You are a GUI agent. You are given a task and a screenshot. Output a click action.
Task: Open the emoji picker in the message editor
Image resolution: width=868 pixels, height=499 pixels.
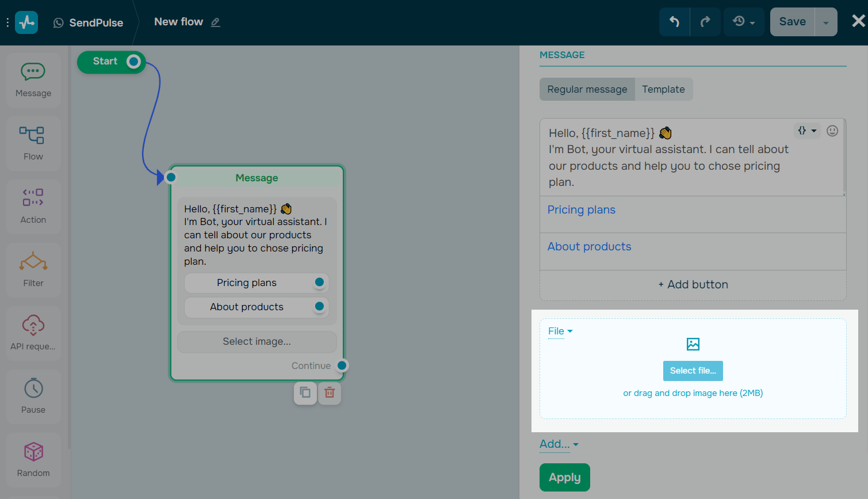point(832,131)
